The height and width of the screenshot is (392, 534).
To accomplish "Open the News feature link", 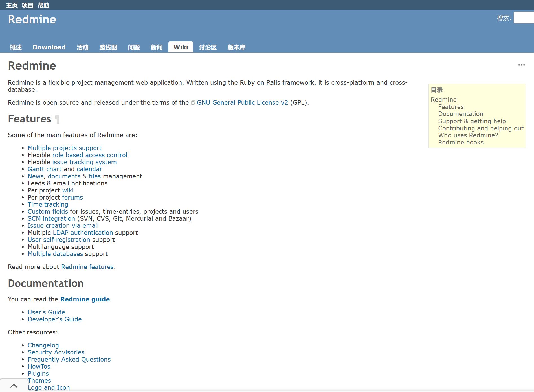I will click(36, 176).
